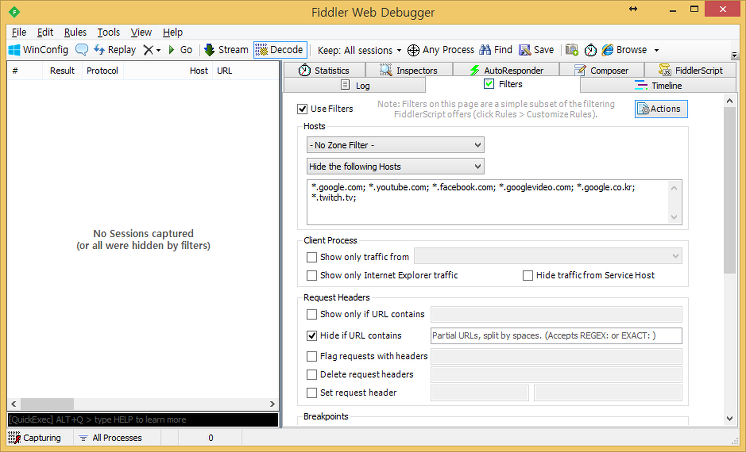The width and height of the screenshot is (746, 452).
Task: Check Hide traffic from Service Host
Action: [x=528, y=275]
